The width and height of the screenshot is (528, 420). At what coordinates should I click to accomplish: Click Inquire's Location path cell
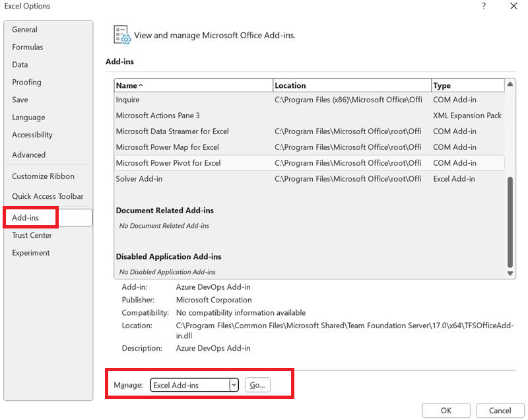(x=348, y=100)
